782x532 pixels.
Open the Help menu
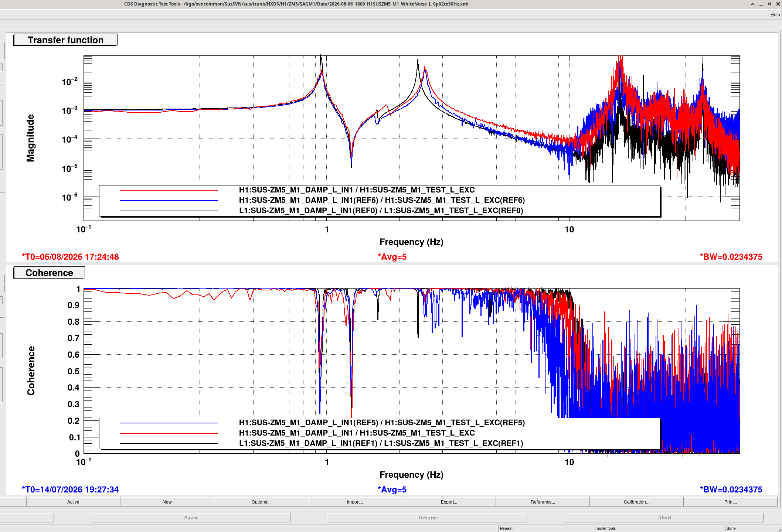pyautogui.click(x=775, y=15)
